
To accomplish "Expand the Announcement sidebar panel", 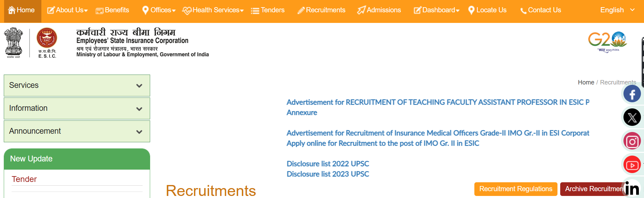I will click(x=77, y=131).
